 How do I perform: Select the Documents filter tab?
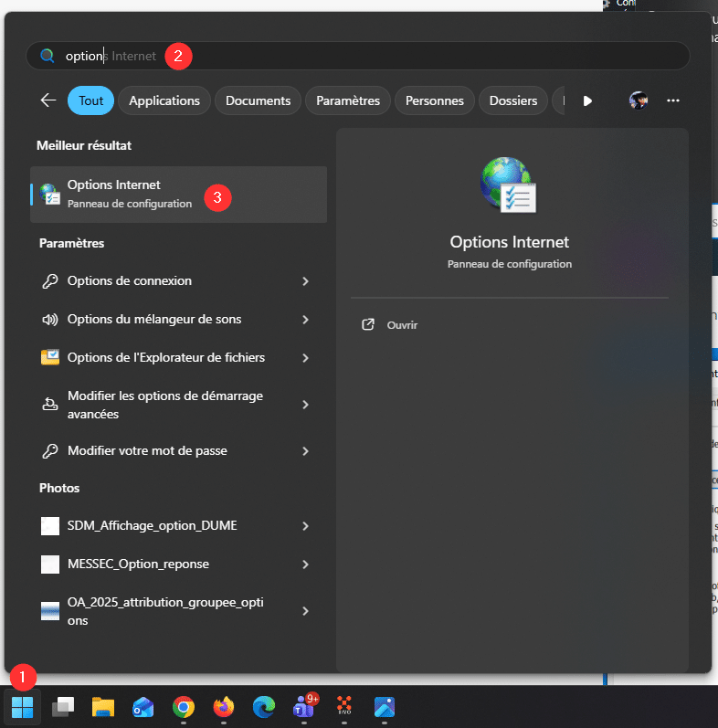pos(258,100)
